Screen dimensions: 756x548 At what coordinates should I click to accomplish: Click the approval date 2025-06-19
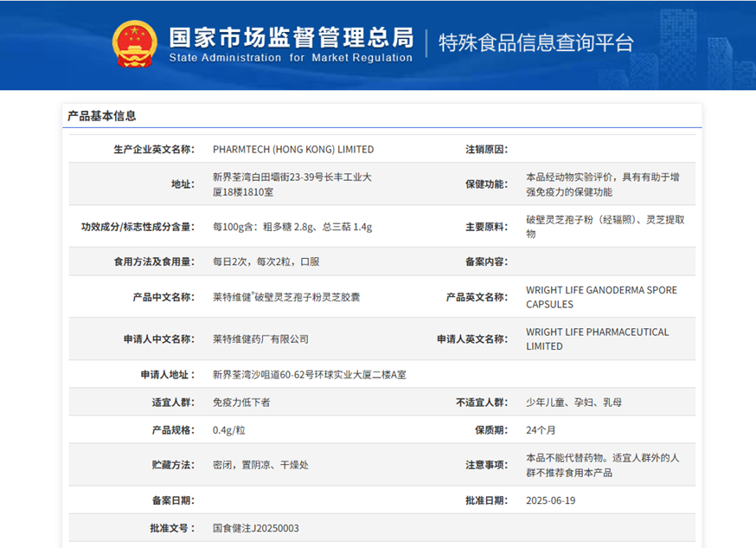tap(550, 500)
